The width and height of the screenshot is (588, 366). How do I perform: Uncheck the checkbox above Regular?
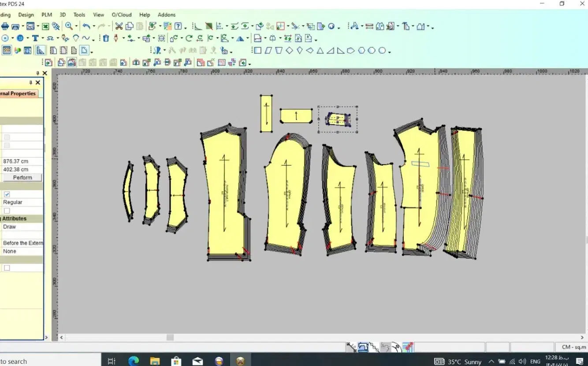click(7, 194)
